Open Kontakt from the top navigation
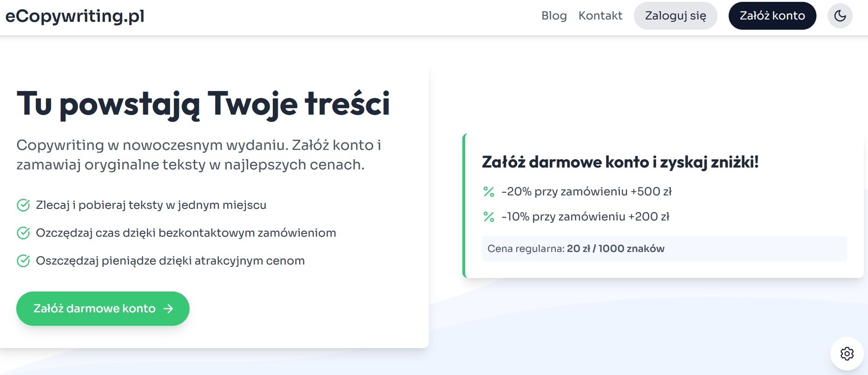This screenshot has width=868, height=375. click(x=601, y=15)
